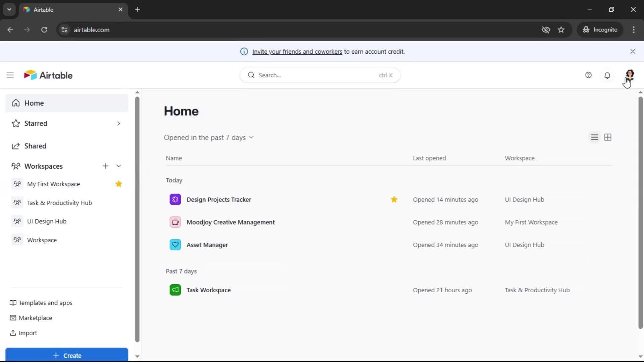Image resolution: width=644 pixels, height=362 pixels.
Task: Expand the Starred section chevron
Action: click(118, 123)
